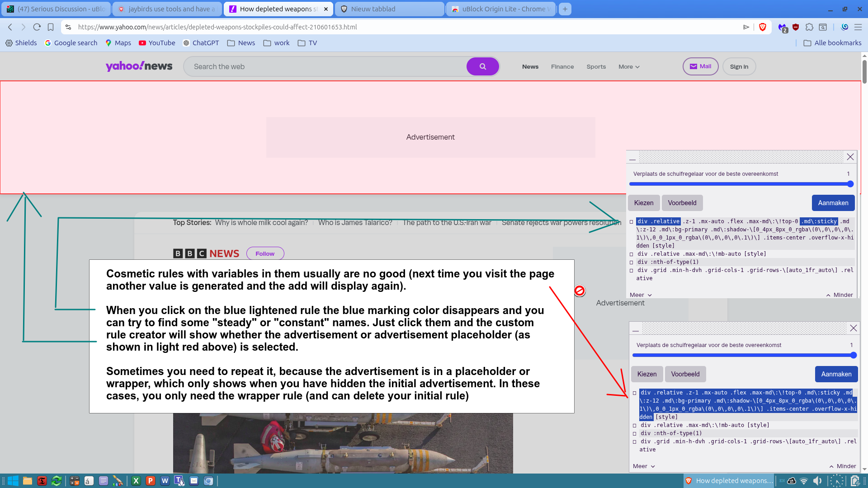Expand 'Meer' in the lower picker panel

click(x=644, y=466)
